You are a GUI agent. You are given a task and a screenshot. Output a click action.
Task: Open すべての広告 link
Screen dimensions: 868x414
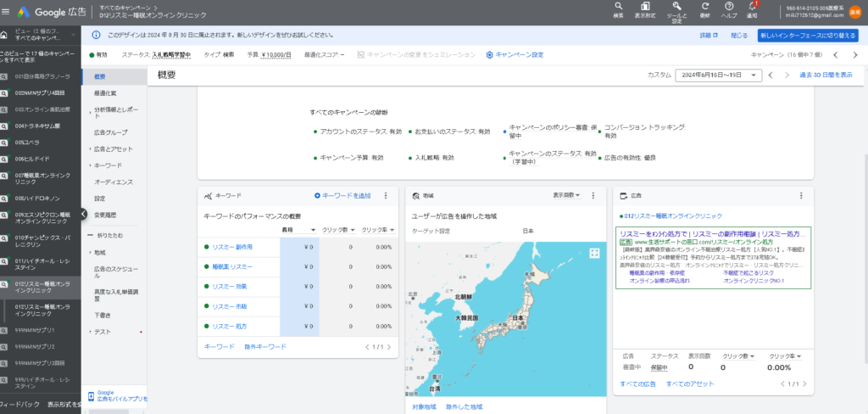(639, 383)
